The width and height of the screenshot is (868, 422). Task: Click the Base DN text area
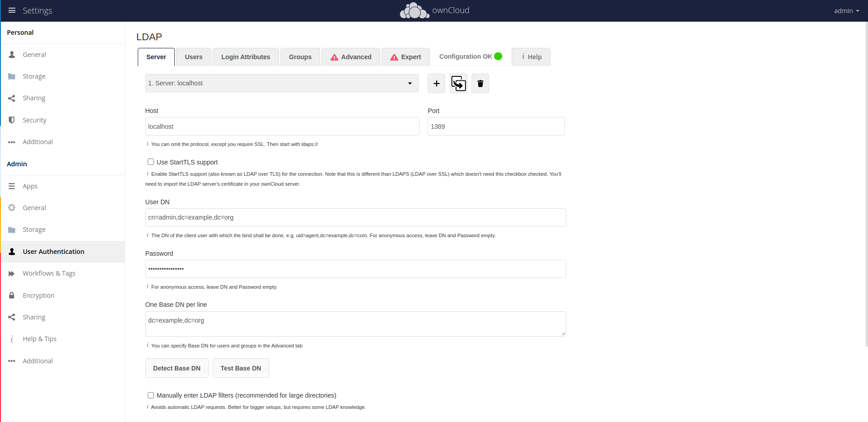pyautogui.click(x=355, y=324)
